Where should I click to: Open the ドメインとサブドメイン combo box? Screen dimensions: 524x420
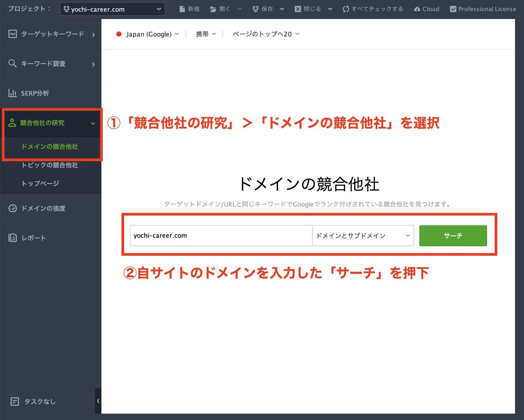click(x=363, y=236)
